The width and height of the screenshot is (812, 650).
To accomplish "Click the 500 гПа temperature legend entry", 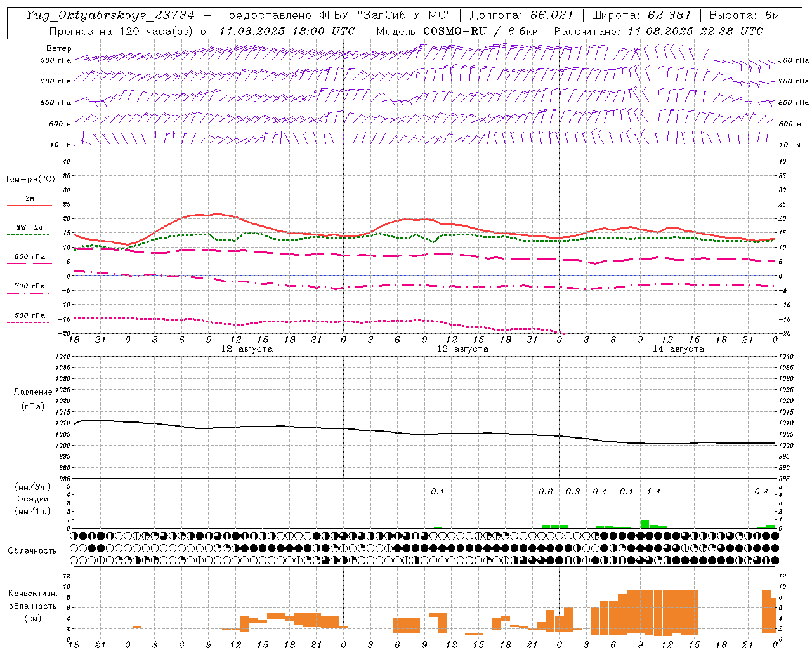I will [x=29, y=318].
